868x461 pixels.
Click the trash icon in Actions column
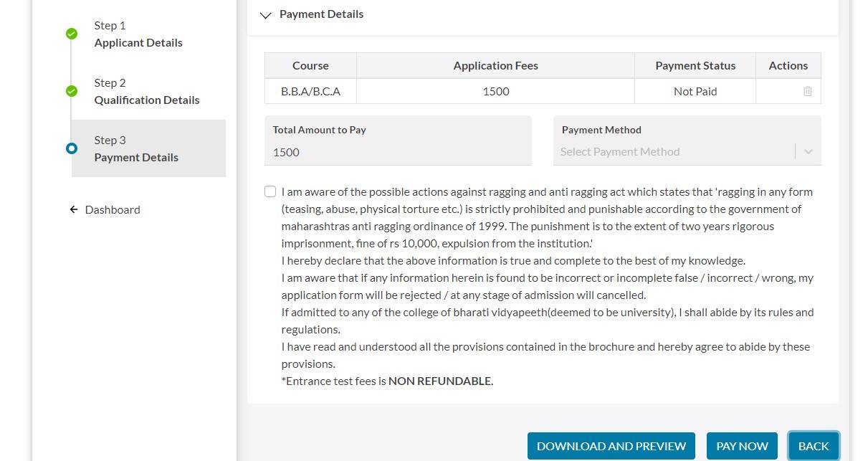pyautogui.click(x=807, y=91)
